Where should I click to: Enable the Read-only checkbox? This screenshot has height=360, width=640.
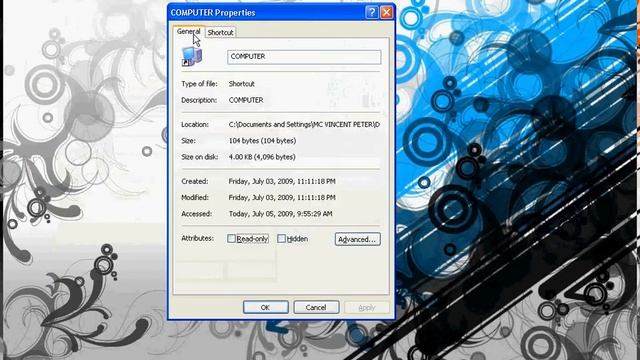coord(231,239)
